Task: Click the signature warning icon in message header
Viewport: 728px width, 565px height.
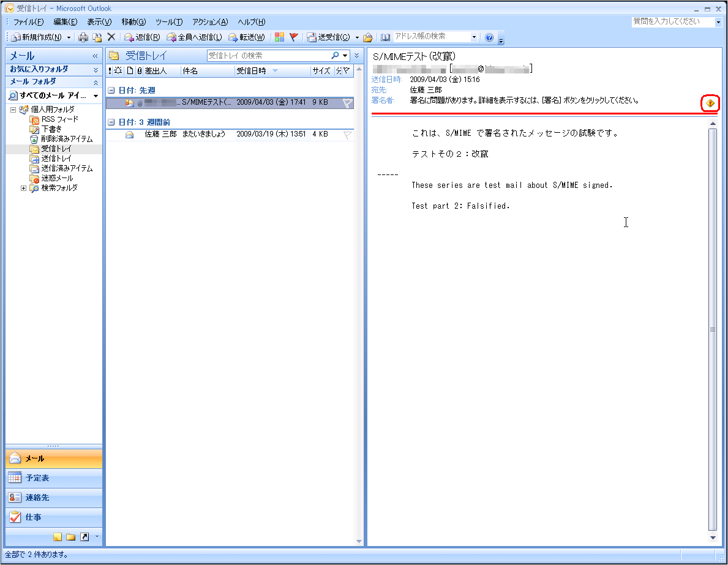Action: pyautogui.click(x=710, y=103)
